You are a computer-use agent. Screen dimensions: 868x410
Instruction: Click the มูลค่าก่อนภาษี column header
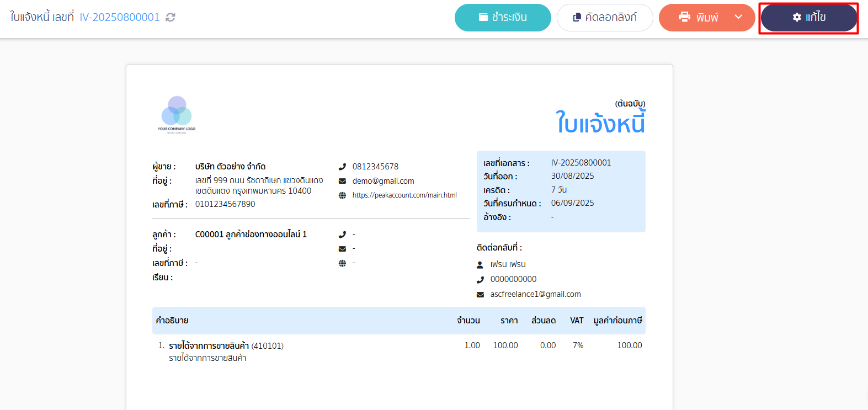click(618, 321)
